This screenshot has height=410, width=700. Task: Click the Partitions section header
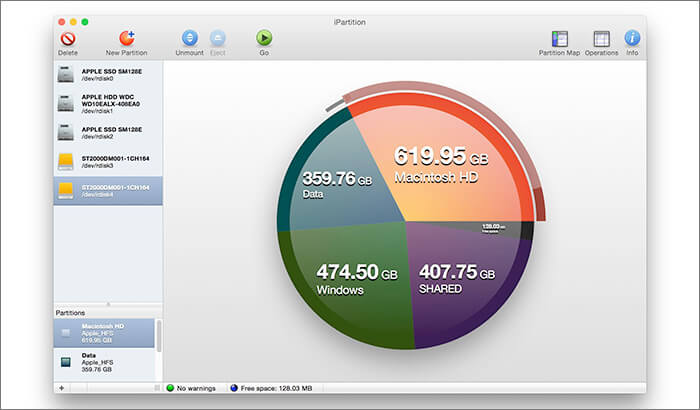pos(70,313)
